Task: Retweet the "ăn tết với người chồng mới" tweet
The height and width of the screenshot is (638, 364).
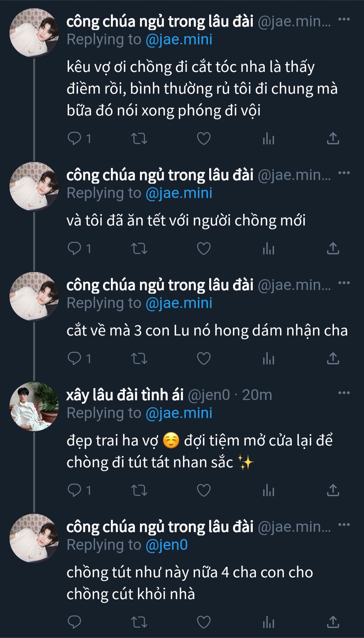Action: [x=139, y=249]
